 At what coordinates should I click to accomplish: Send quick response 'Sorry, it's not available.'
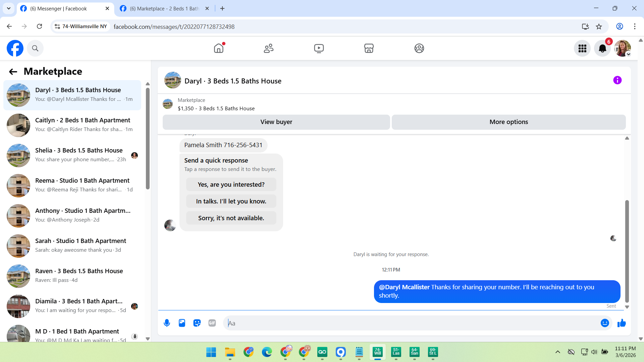pyautogui.click(x=231, y=218)
